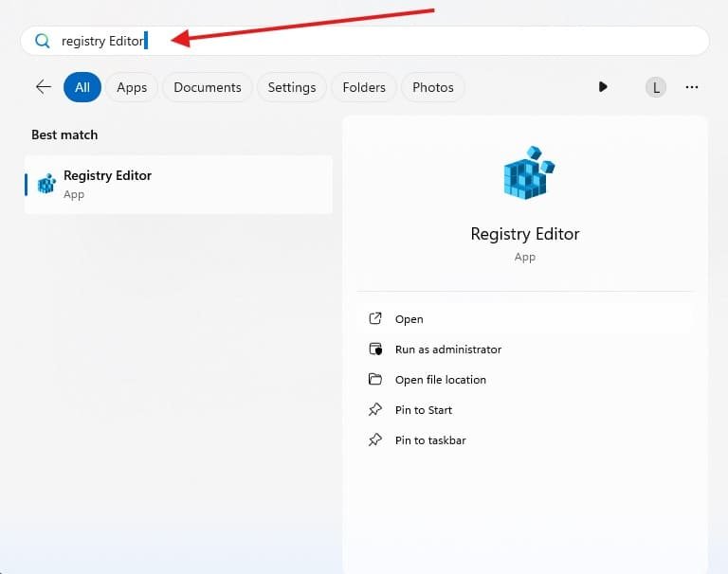The image size is (728, 574).
Task: Switch to the Documents filter tab
Action: (208, 87)
